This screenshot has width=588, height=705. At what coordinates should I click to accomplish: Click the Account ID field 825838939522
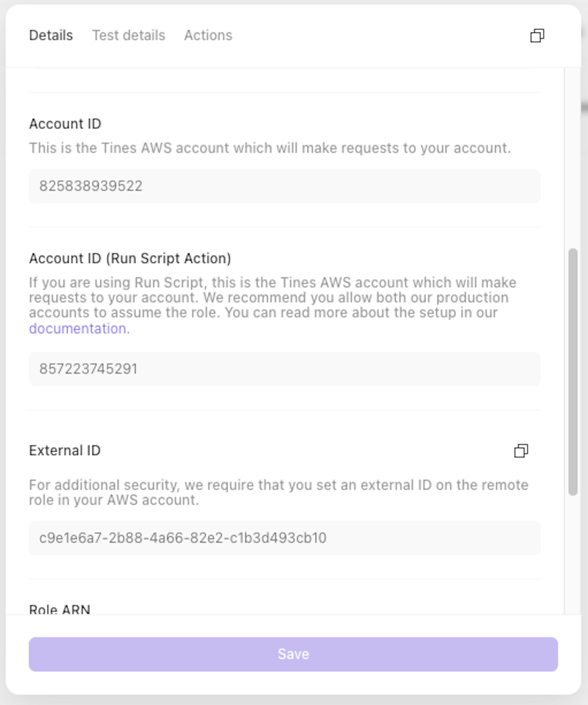(x=284, y=186)
